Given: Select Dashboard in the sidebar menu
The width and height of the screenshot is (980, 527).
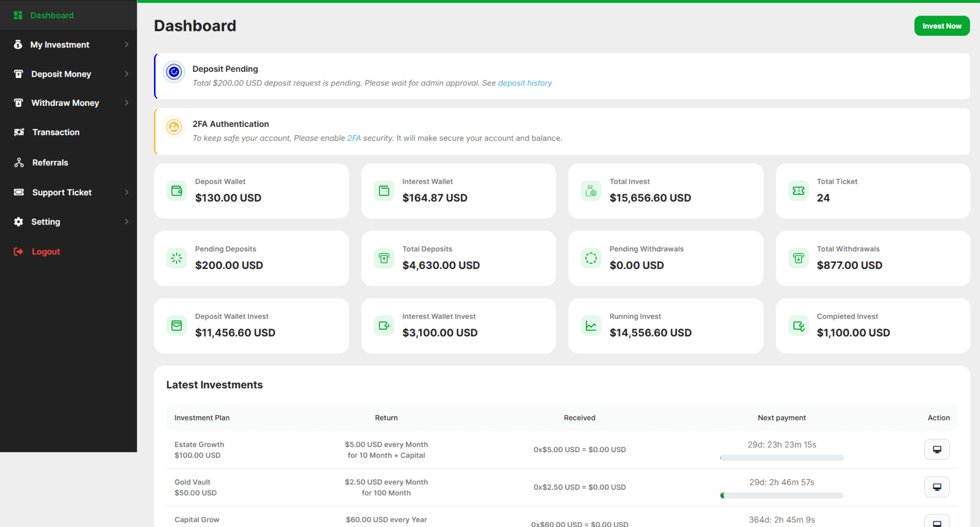Looking at the screenshot, I should coord(52,15).
